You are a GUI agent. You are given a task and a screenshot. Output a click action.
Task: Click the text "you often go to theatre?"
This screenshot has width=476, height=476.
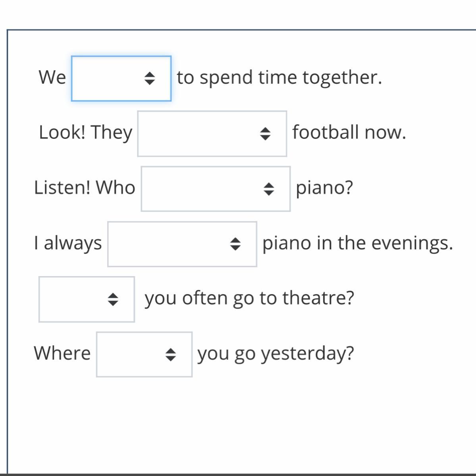pyautogui.click(x=249, y=298)
